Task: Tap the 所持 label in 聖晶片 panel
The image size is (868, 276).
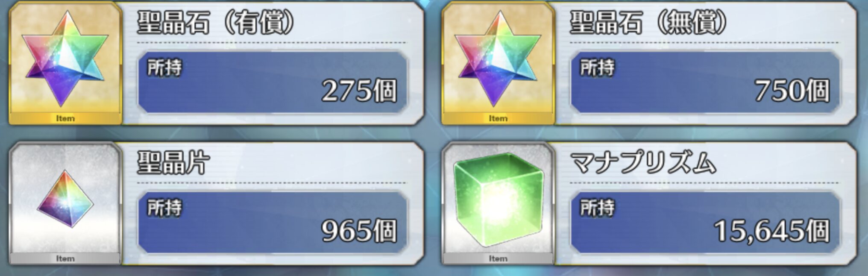Action: [164, 208]
